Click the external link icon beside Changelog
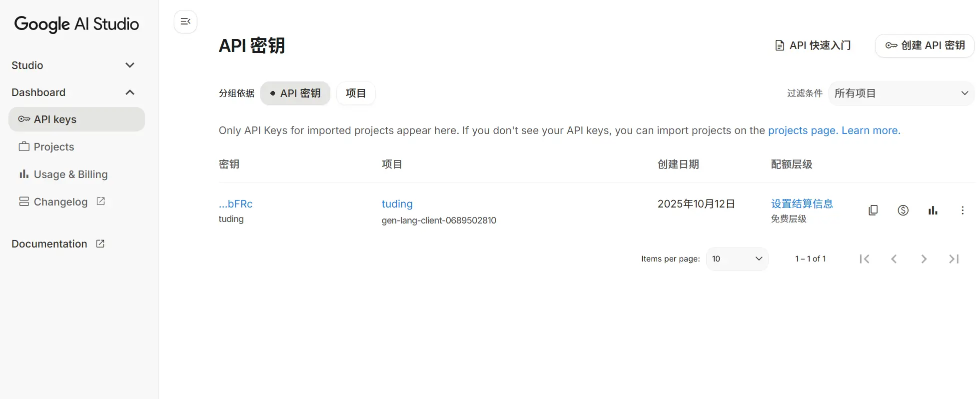 pyautogui.click(x=101, y=201)
